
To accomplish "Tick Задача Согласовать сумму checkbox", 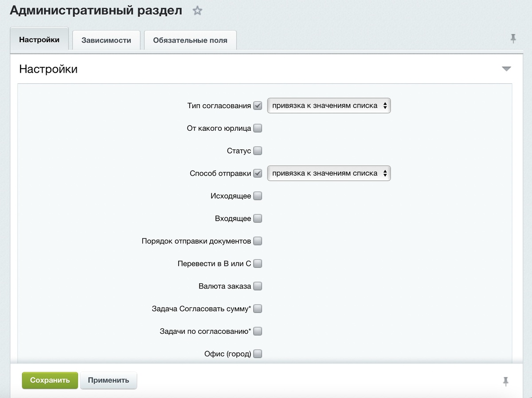I will click(x=258, y=308).
